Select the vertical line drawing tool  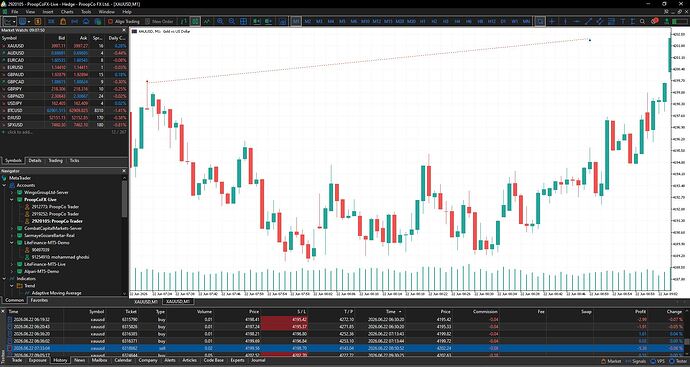[x=565, y=21]
